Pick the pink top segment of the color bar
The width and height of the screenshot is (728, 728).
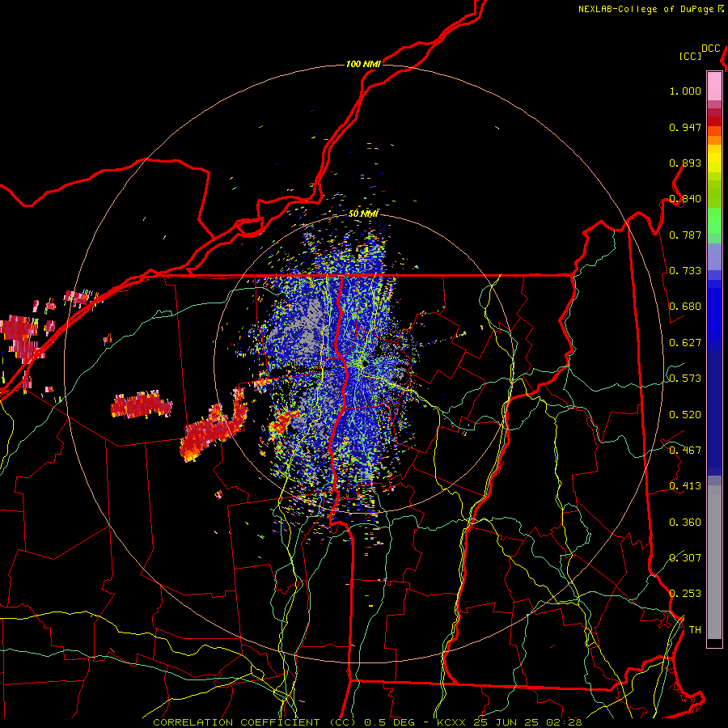click(x=714, y=86)
